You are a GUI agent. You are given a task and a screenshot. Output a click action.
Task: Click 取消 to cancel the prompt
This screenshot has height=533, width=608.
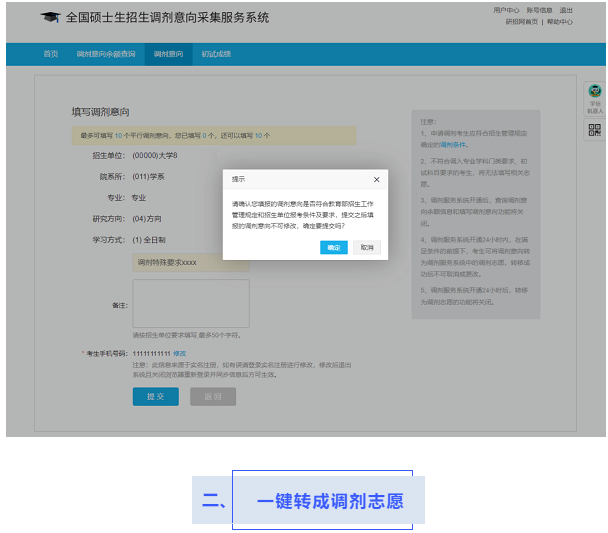pos(367,247)
